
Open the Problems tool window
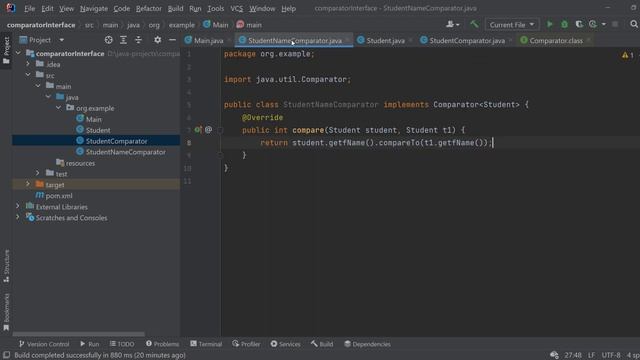(x=162, y=344)
